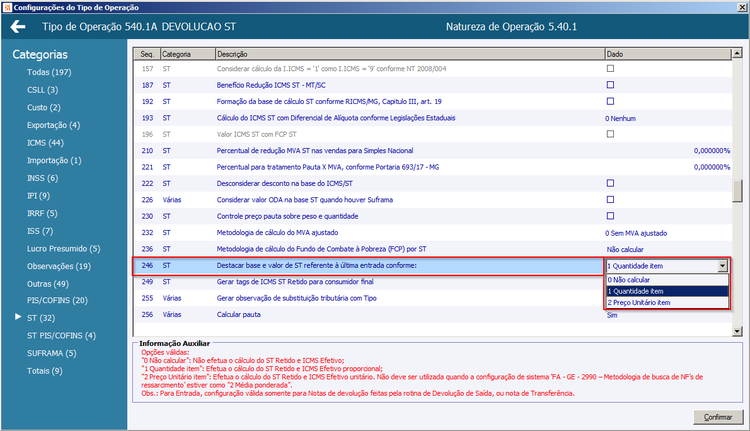
Task: Click the '0 Nenhum' value in row 193
Action: pyautogui.click(x=620, y=119)
